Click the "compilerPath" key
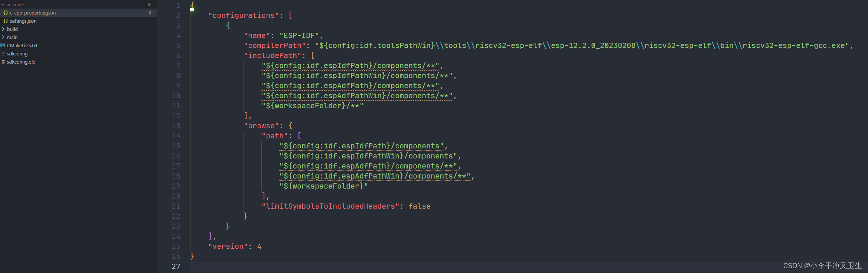The width and height of the screenshot is (868, 273). 275,45
